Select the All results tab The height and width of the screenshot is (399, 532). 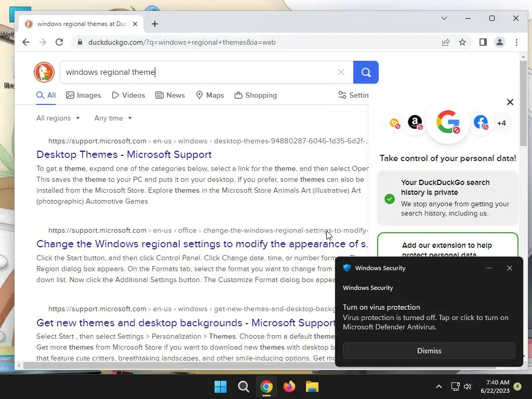(x=46, y=96)
